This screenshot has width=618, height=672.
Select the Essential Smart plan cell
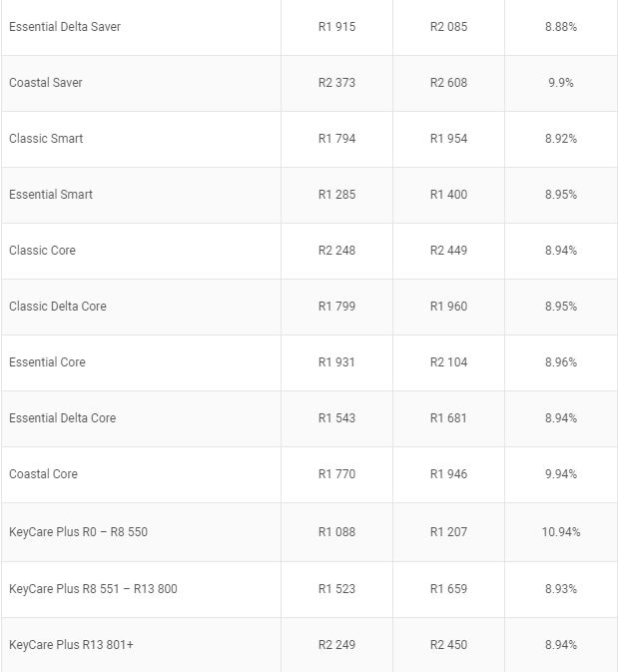(x=51, y=195)
